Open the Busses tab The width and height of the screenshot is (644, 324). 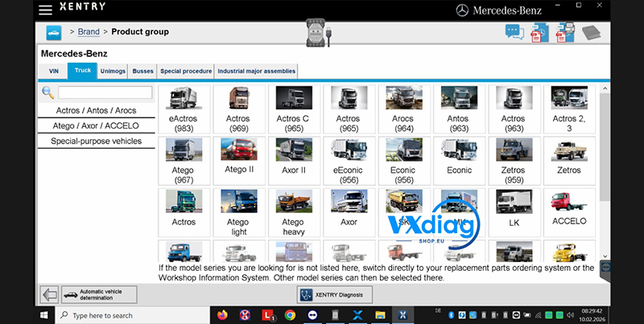[143, 72]
